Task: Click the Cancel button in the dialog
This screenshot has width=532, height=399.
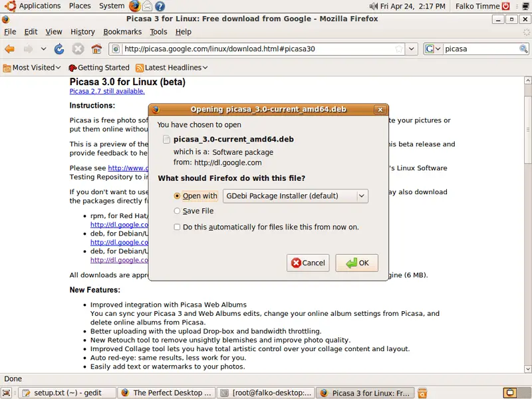Action: 308,263
